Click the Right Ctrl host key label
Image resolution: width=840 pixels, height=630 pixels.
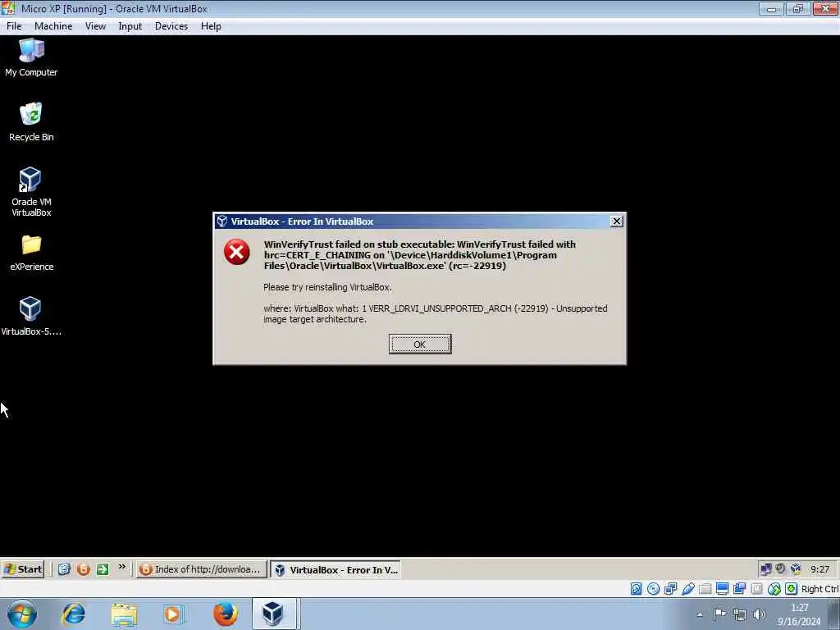(x=819, y=589)
